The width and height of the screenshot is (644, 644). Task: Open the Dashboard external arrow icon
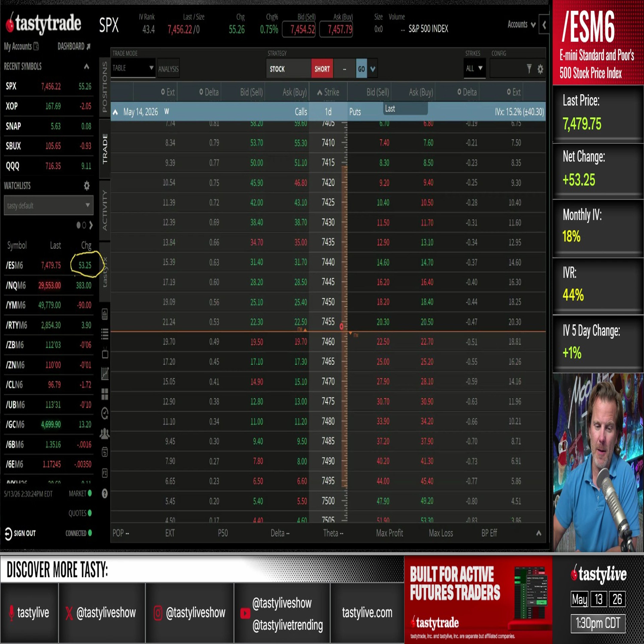pyautogui.click(x=88, y=47)
